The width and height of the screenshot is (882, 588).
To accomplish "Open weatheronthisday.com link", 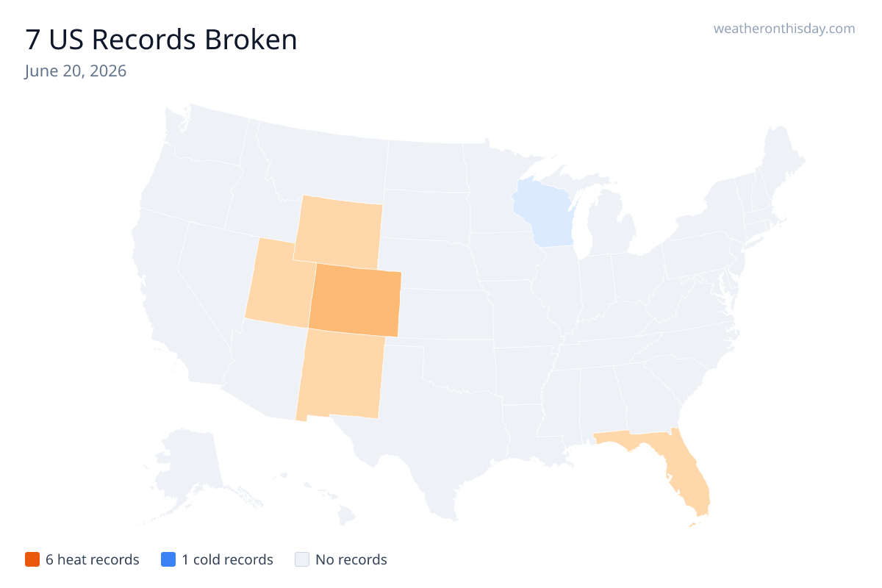I will (784, 29).
